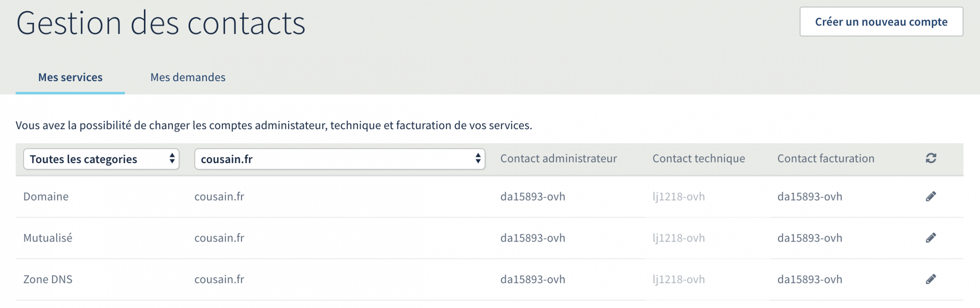Edit contacts for the Domaine row
980x308 pixels.
pyautogui.click(x=931, y=197)
